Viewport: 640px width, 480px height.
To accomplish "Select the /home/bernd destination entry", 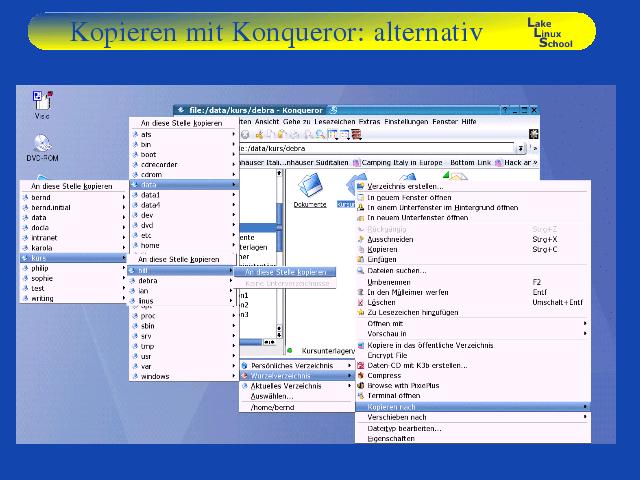I will 297,407.
